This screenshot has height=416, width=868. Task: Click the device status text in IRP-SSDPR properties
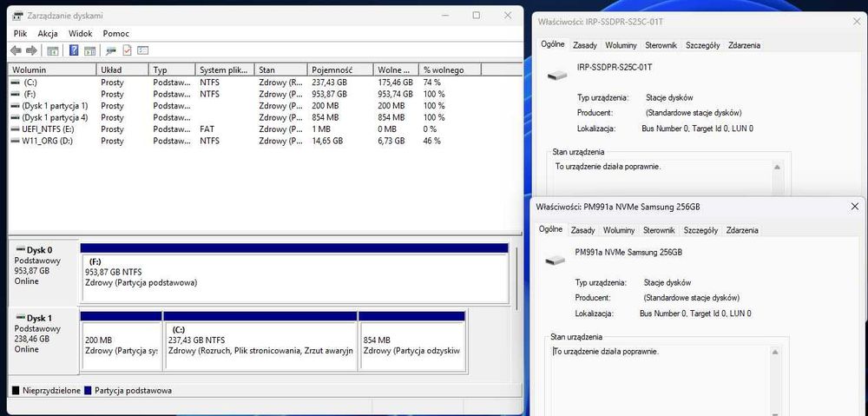coord(608,166)
